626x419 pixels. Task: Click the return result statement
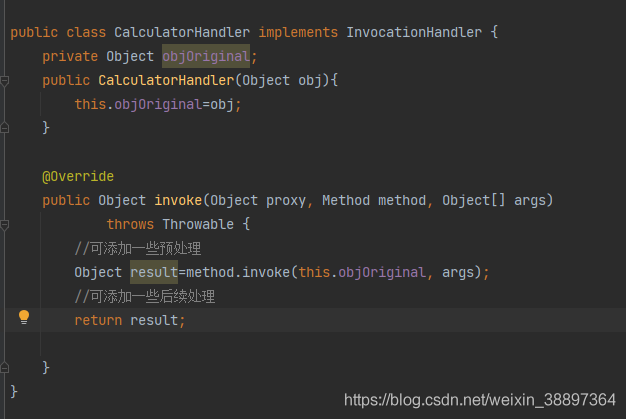(x=130, y=320)
